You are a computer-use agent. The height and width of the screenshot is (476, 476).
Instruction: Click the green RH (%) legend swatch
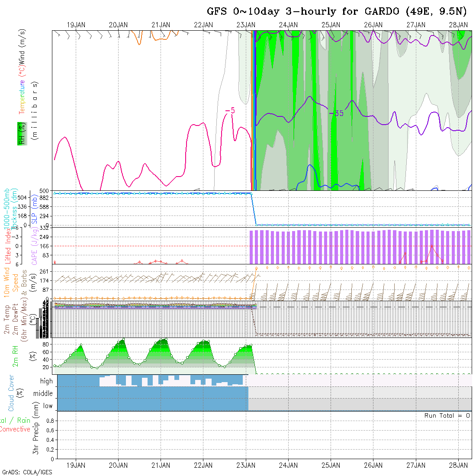click(x=20, y=133)
